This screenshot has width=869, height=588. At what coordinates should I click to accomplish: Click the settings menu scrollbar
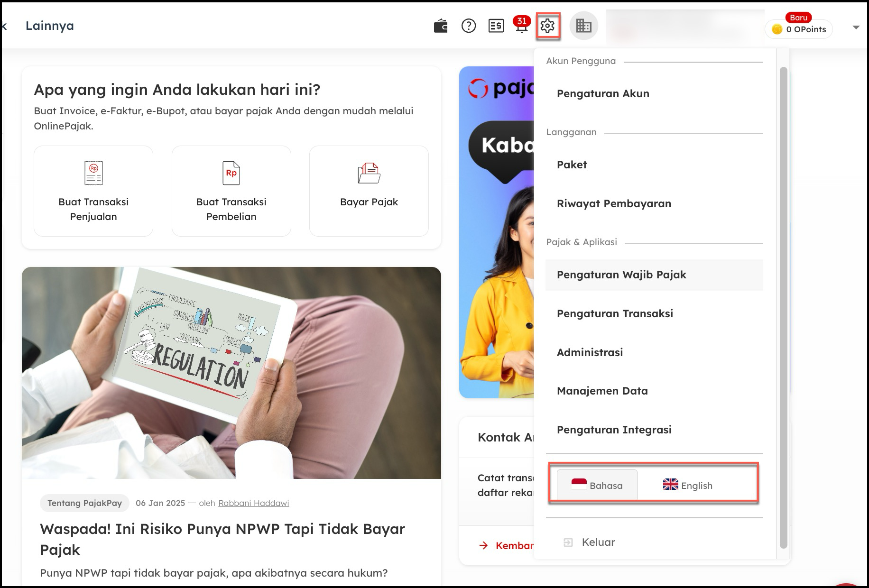tap(783, 308)
